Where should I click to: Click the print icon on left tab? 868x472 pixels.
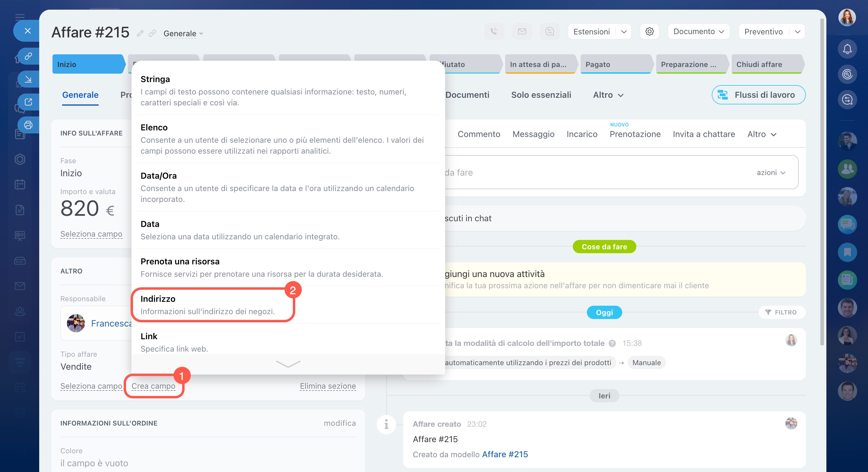28,125
